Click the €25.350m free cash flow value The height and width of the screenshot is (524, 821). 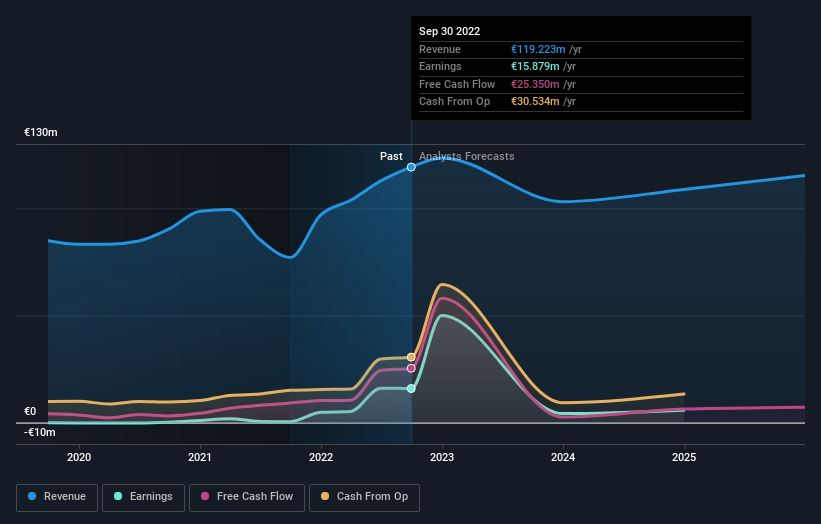click(535, 84)
